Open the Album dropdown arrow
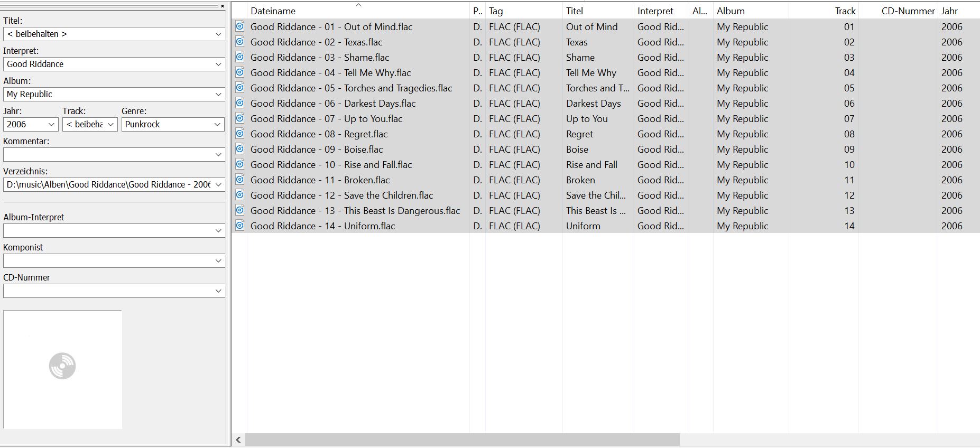This screenshot has width=980, height=448. point(218,94)
